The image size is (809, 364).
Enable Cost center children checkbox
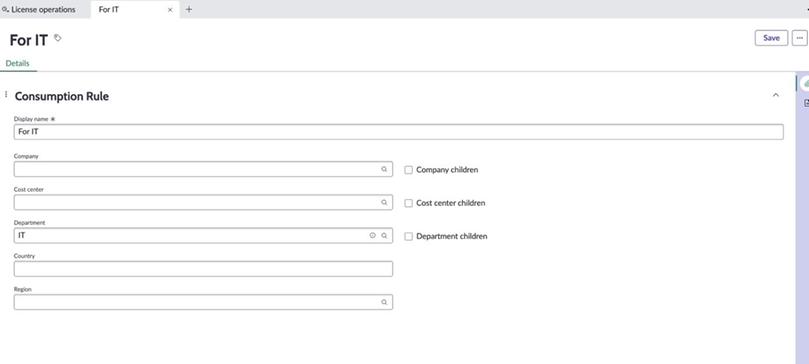pyautogui.click(x=409, y=203)
